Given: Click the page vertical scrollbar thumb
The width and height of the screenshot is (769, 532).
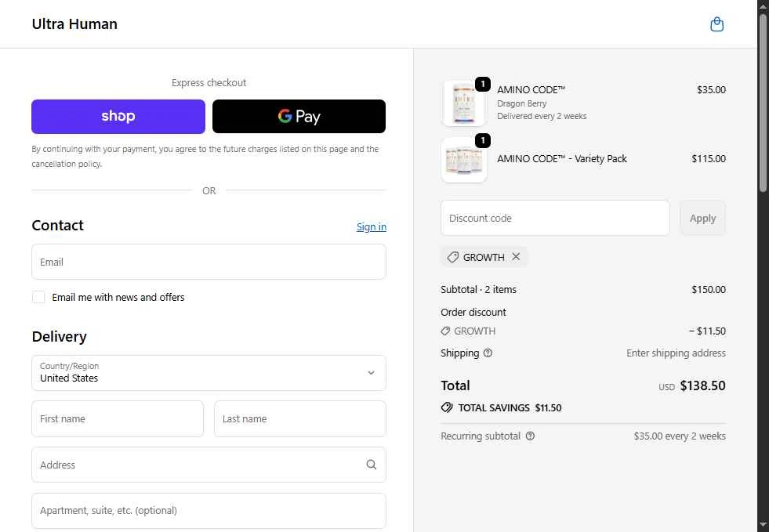Looking at the screenshot, I should point(763,102).
